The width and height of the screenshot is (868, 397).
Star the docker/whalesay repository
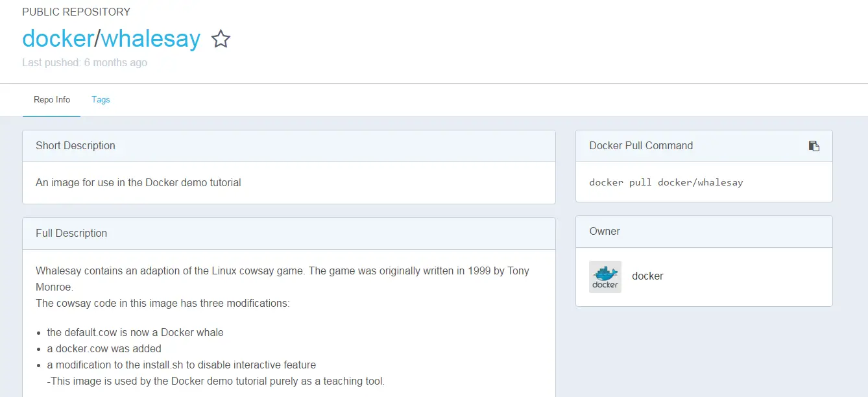pyautogui.click(x=221, y=39)
